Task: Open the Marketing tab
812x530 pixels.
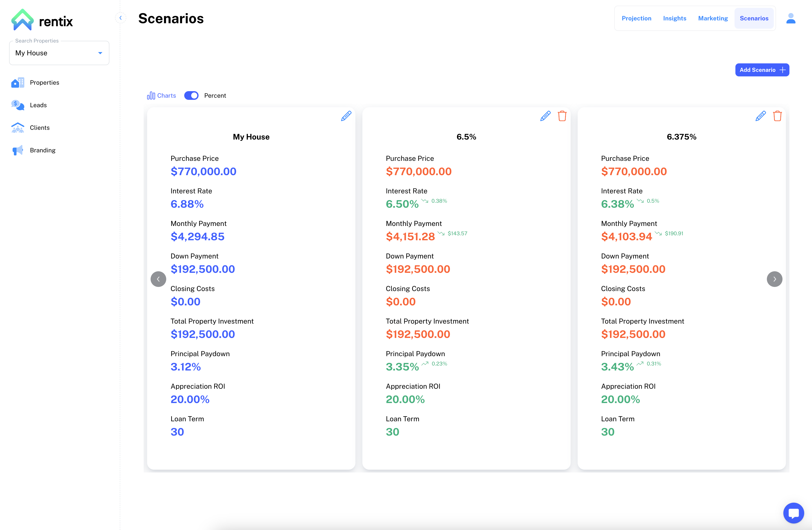Action: click(x=713, y=18)
